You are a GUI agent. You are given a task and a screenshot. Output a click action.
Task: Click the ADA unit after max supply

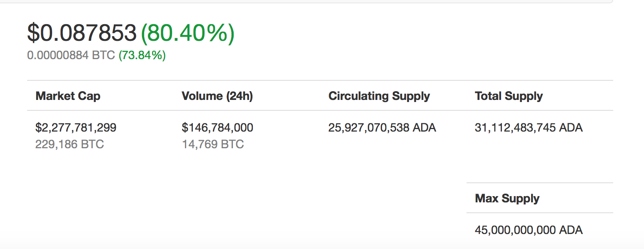coord(571,230)
